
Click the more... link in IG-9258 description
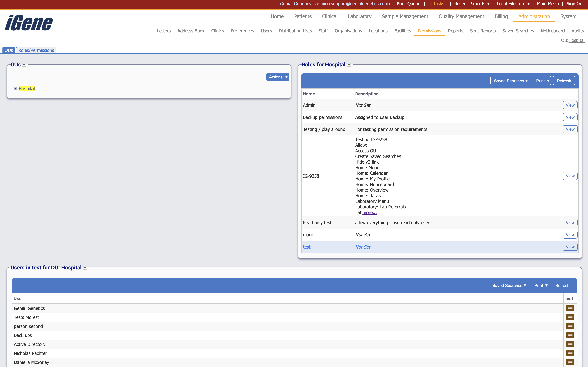point(369,213)
